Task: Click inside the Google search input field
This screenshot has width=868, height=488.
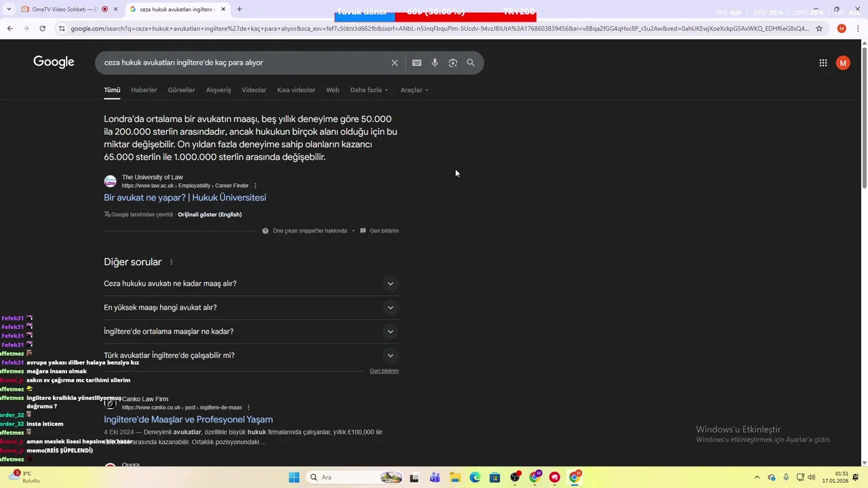Action: click(244, 62)
